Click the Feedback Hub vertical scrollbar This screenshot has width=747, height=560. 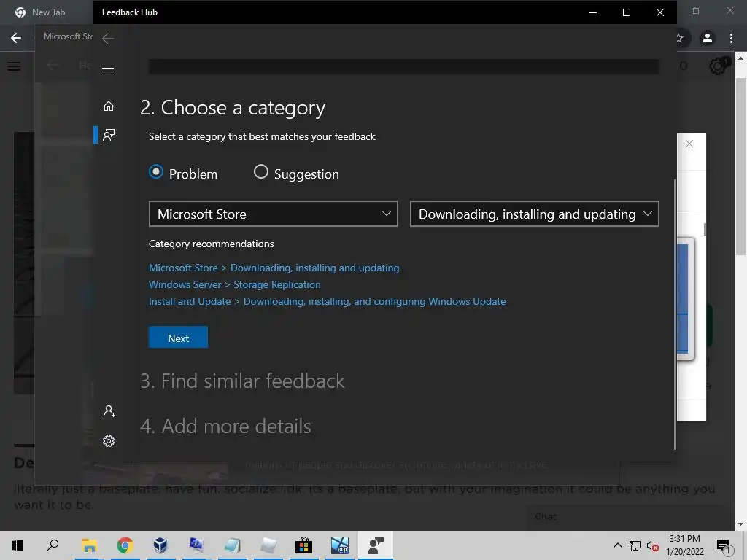click(x=675, y=314)
